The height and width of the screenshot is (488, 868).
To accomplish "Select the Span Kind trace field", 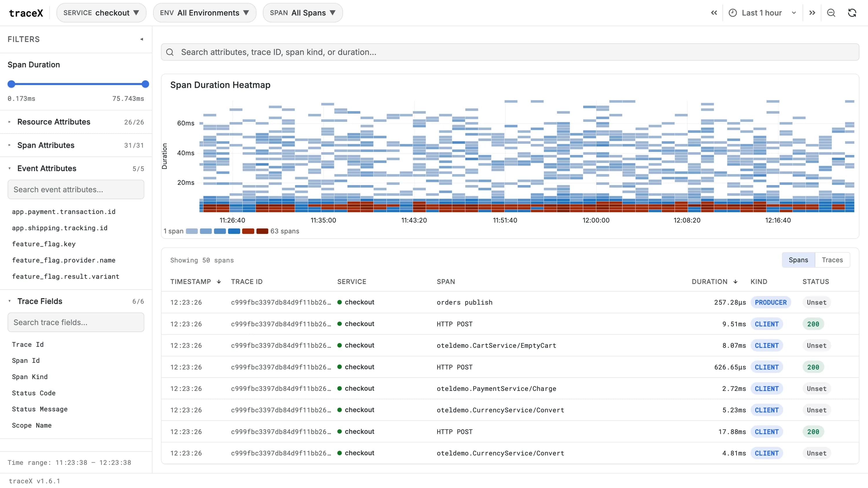I will tap(30, 377).
